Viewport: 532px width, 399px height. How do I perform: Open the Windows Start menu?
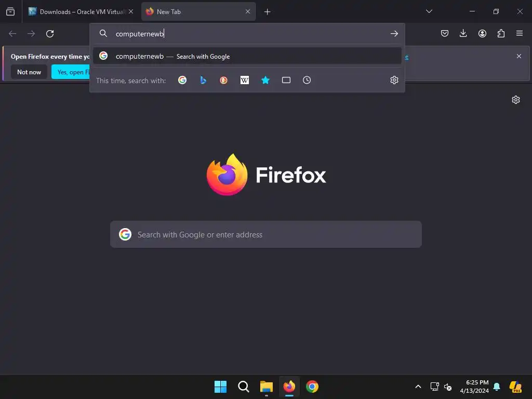220,387
